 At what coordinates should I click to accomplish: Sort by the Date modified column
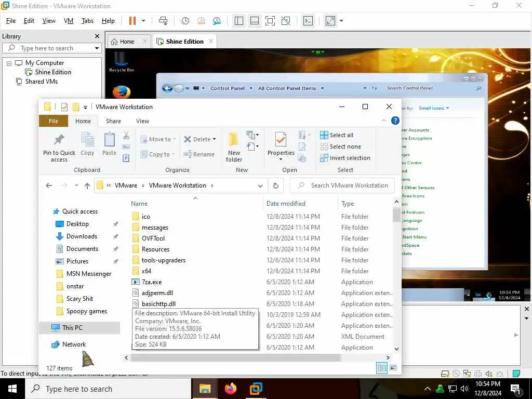[x=286, y=204]
